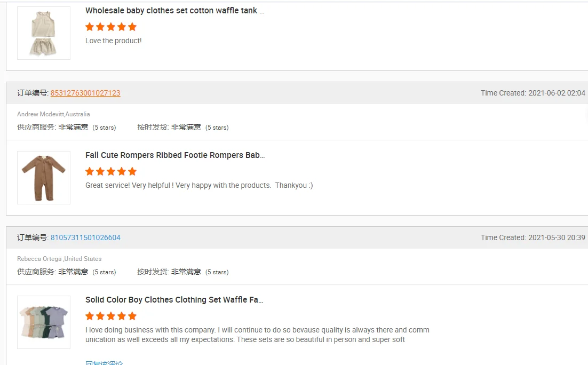Click the 'I love doing business' review text

click(257, 335)
